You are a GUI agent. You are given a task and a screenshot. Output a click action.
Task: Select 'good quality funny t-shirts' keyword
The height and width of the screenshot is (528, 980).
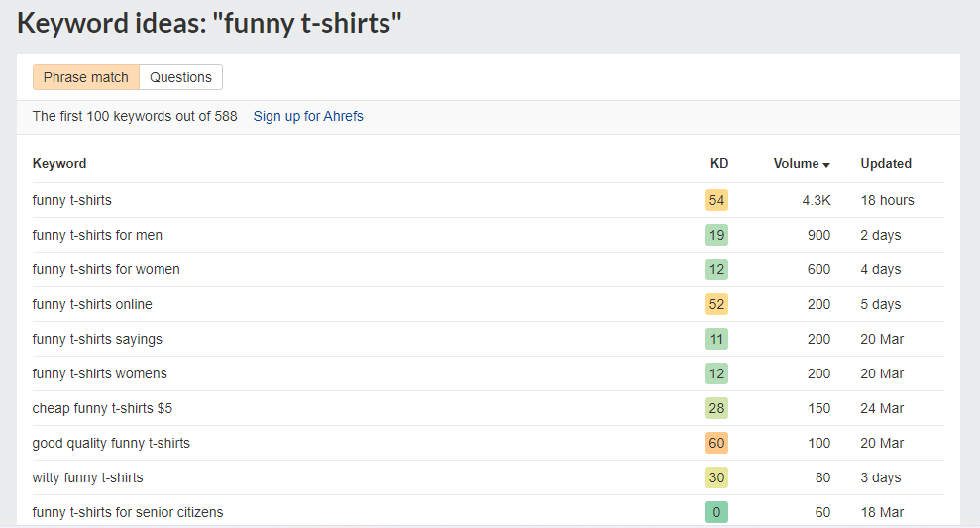pyautogui.click(x=111, y=443)
